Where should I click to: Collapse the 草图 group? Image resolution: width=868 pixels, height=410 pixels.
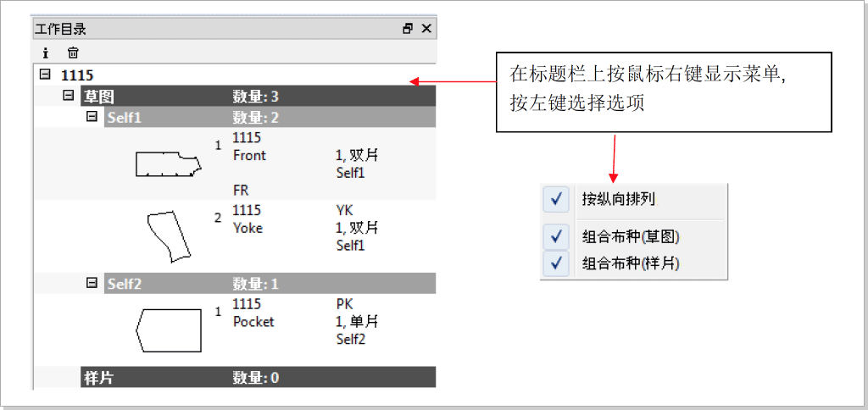[x=69, y=96]
